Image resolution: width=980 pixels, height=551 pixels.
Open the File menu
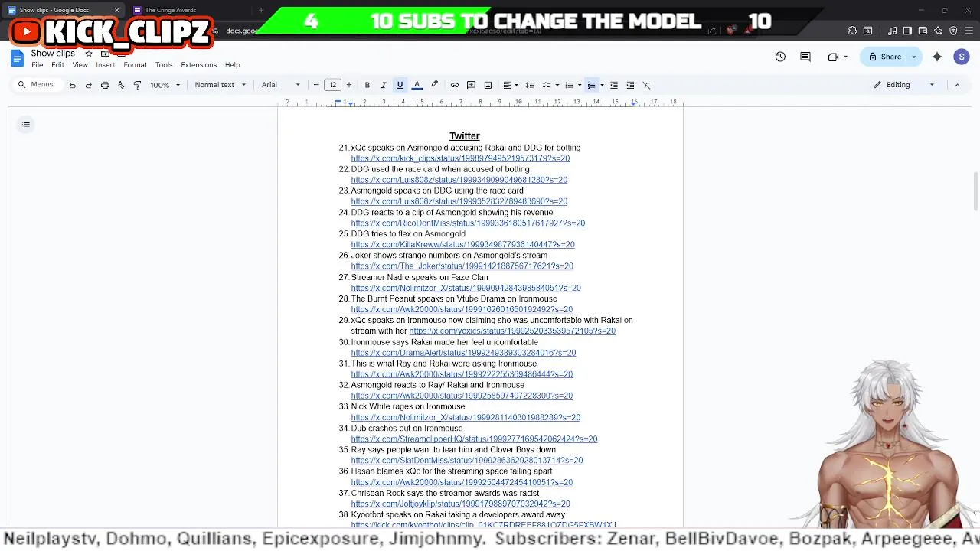[x=37, y=65]
